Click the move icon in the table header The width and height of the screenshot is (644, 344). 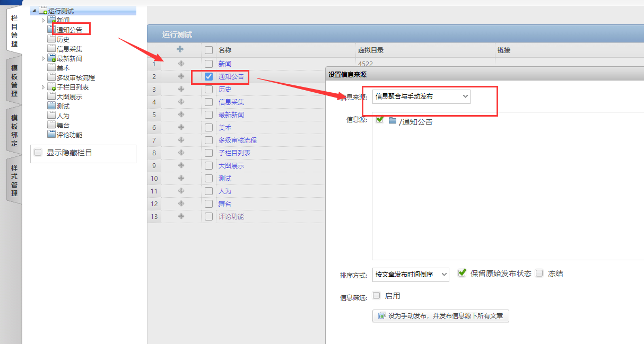pos(180,49)
